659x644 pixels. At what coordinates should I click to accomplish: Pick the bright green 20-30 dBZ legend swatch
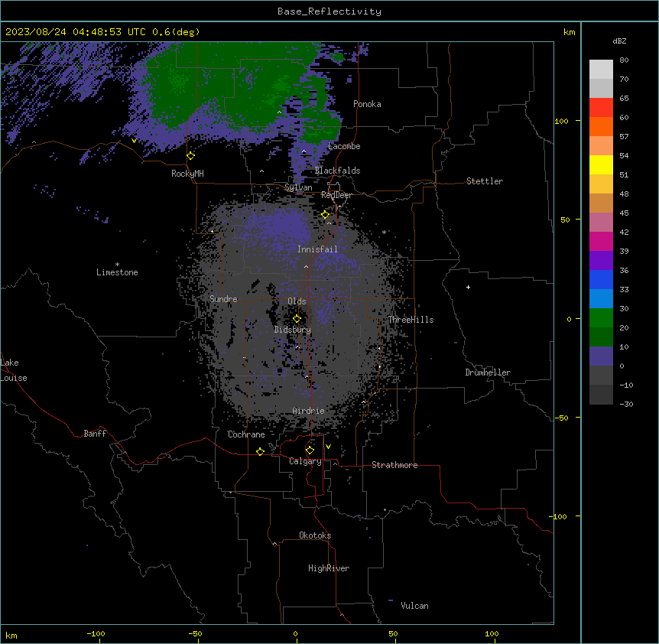click(601, 318)
